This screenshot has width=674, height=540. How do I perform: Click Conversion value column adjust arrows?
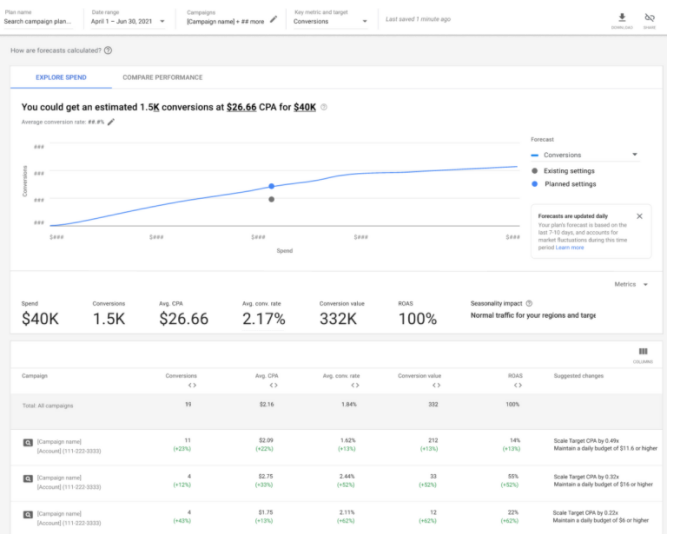click(436, 385)
